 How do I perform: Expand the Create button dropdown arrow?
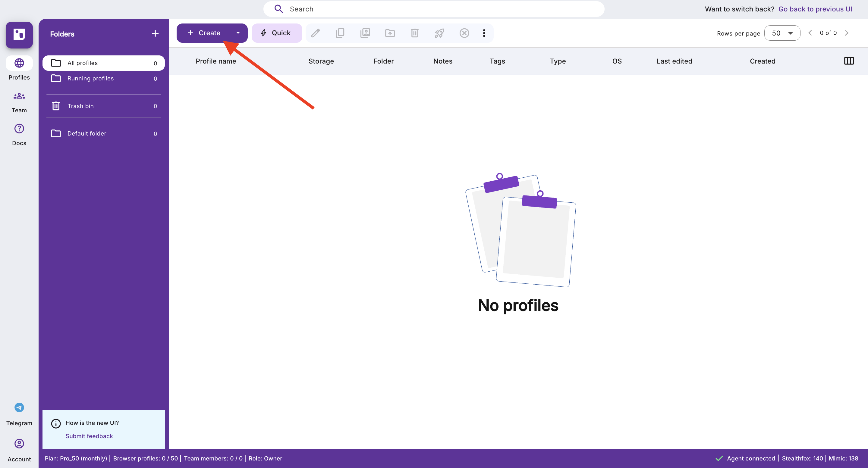(238, 33)
